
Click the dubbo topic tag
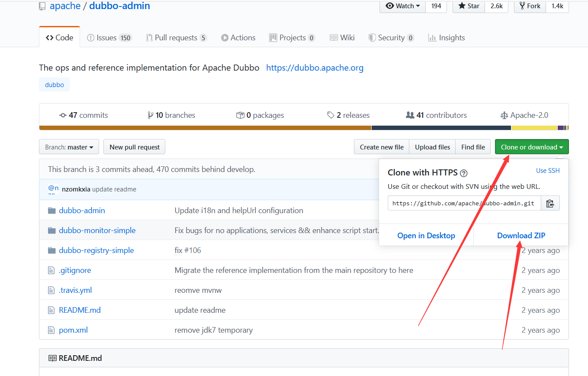point(55,85)
